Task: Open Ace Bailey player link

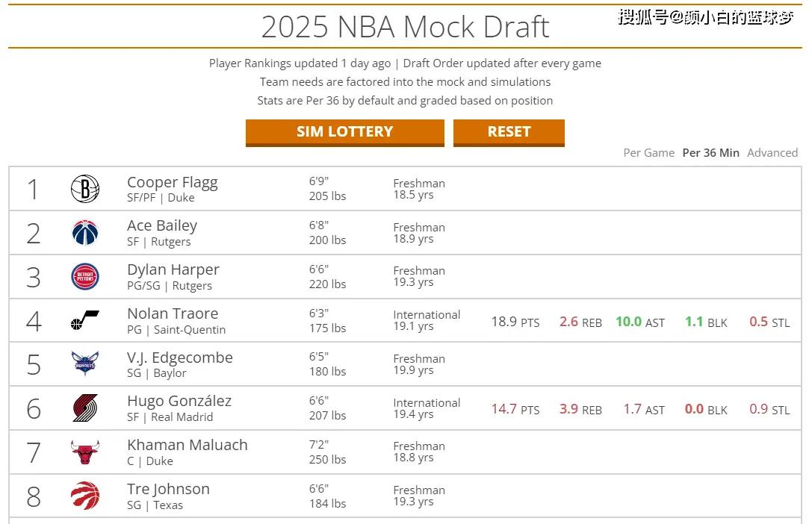Action: click(x=162, y=226)
